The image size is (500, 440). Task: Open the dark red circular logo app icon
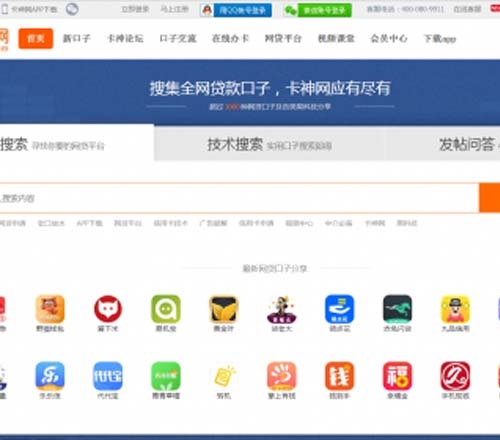455,376
